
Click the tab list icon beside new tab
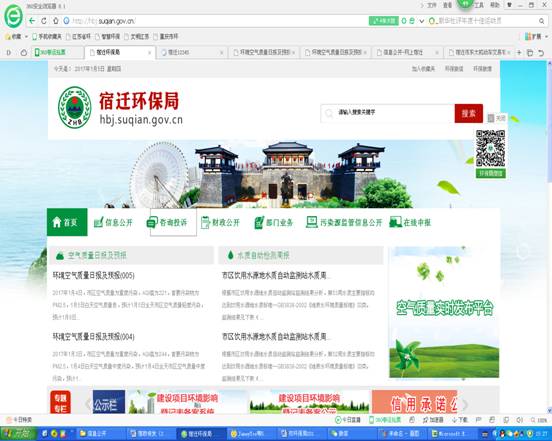coord(530,52)
